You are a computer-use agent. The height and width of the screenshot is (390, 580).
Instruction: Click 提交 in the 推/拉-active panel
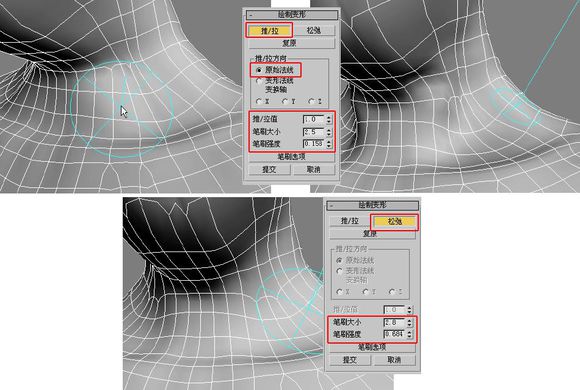(x=269, y=169)
